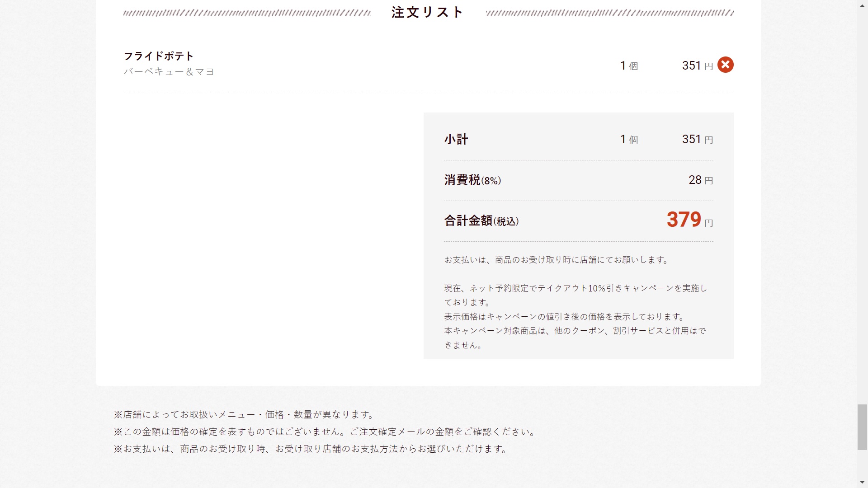Click the 351 円 price in the フライドポテト row
The width and height of the screenshot is (868, 488).
698,66
